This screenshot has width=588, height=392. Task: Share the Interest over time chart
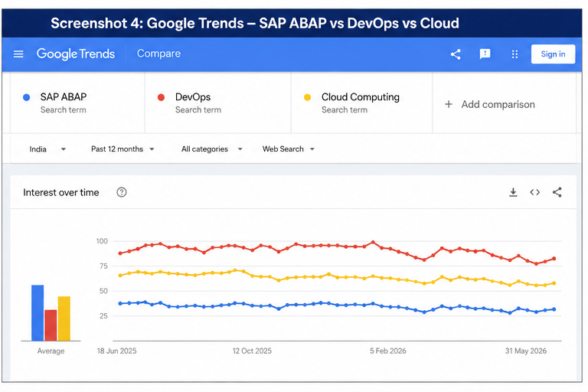[x=557, y=192]
